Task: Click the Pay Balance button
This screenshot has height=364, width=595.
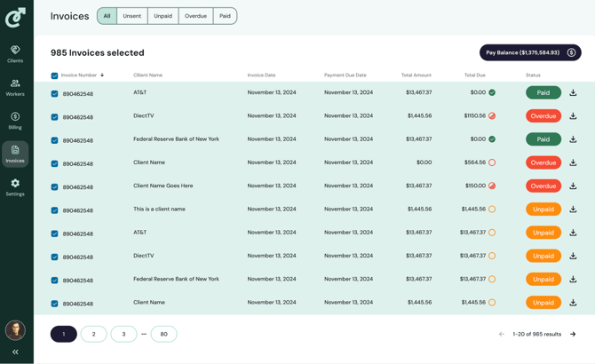Action: pyautogui.click(x=530, y=52)
